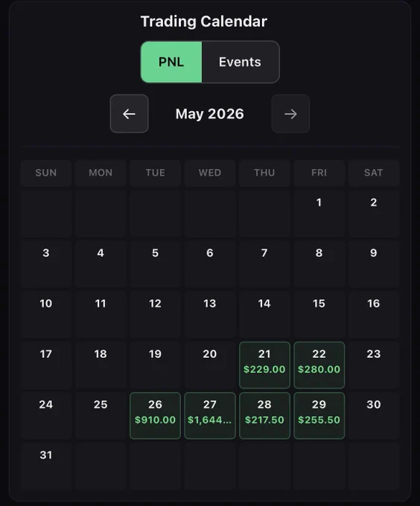
Task: Select day 25 in the grid
Action: coord(101,416)
